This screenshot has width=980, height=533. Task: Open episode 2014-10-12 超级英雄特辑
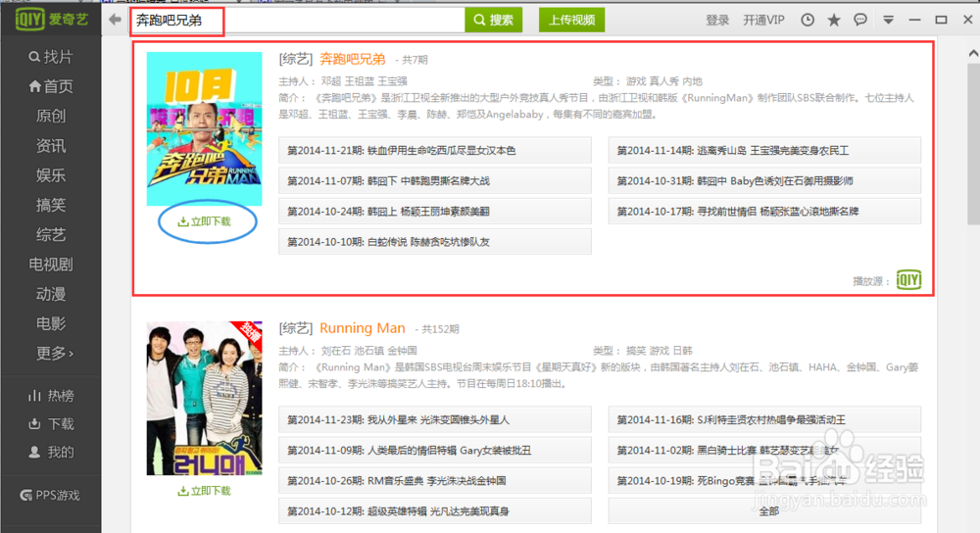(x=435, y=511)
